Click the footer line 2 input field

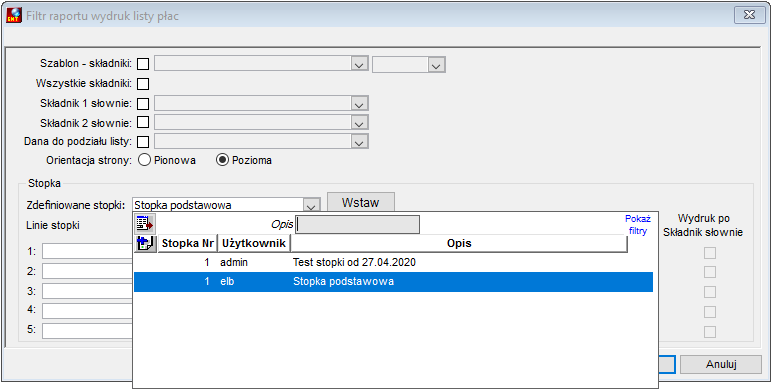click(x=87, y=271)
